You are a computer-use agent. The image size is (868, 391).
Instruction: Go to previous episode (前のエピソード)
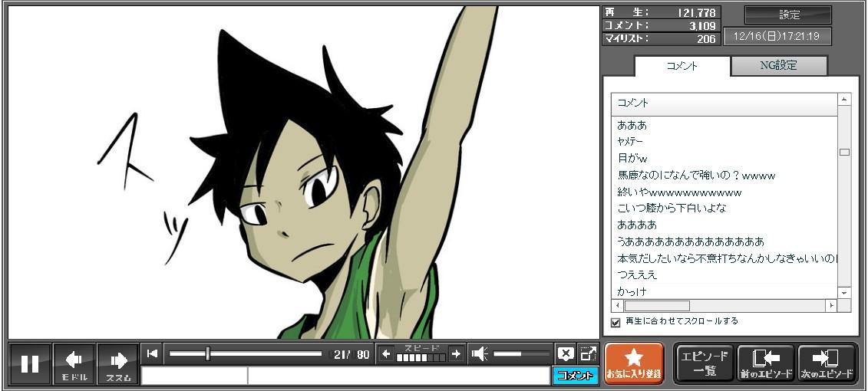click(766, 363)
